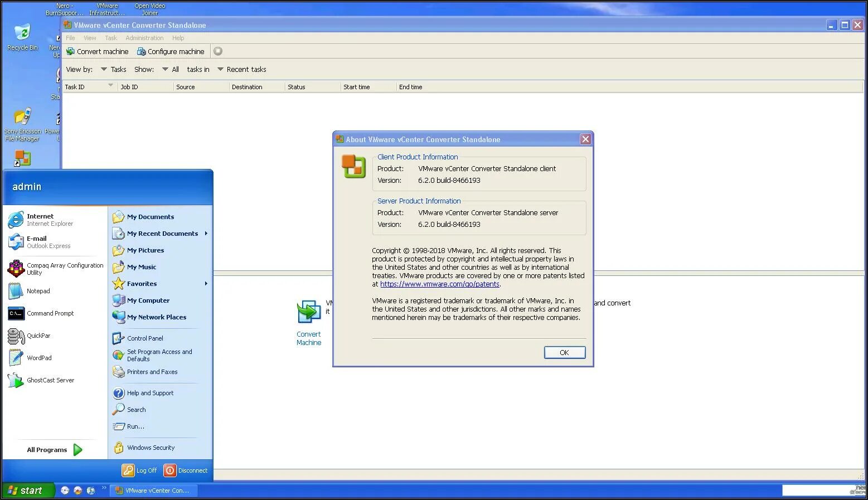
Task: Click OK in the About dialog
Action: (x=564, y=352)
